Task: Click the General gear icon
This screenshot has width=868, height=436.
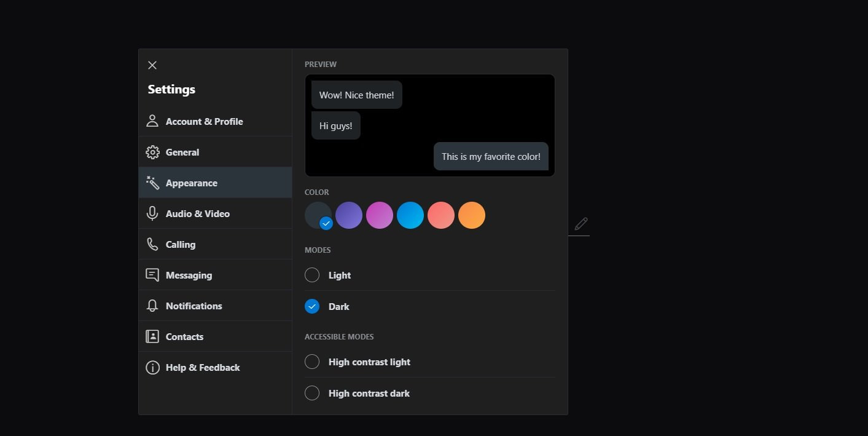Action: [152, 152]
